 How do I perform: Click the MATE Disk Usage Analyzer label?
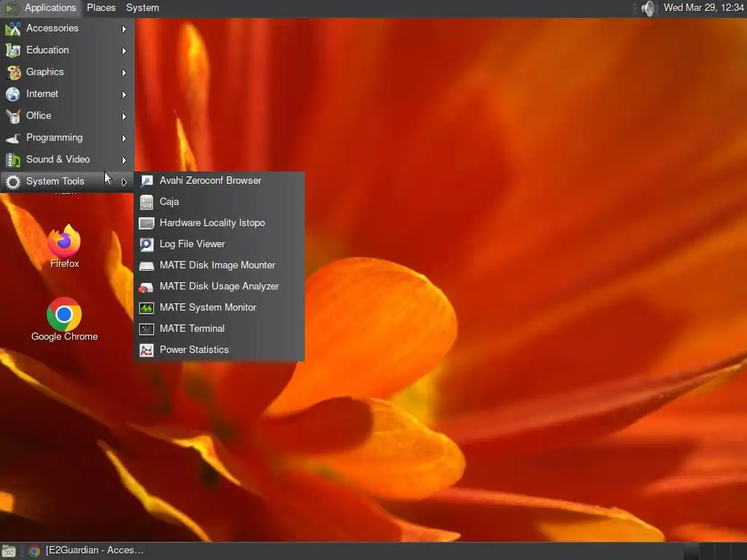coord(219,286)
